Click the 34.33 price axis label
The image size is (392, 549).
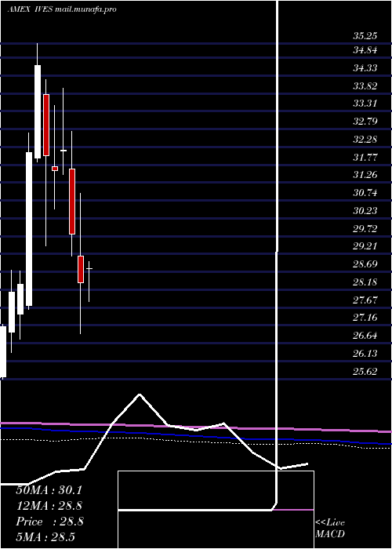pos(365,68)
